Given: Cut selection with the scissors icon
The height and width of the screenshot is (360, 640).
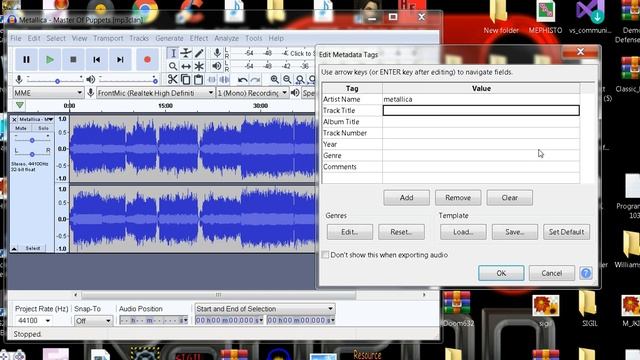Looking at the screenshot, I should [x=173, y=79].
